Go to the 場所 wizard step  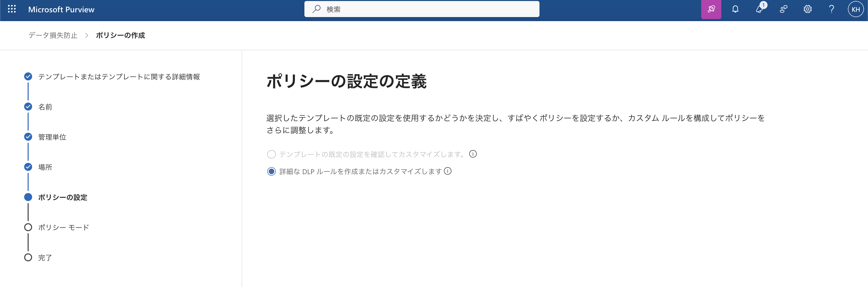pyautogui.click(x=45, y=167)
